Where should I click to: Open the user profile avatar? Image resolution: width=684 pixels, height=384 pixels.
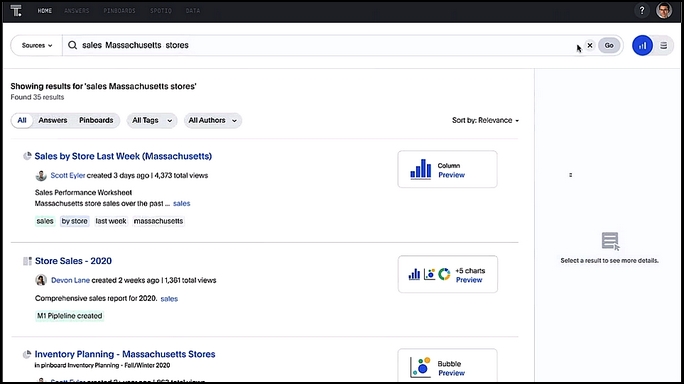click(x=664, y=10)
